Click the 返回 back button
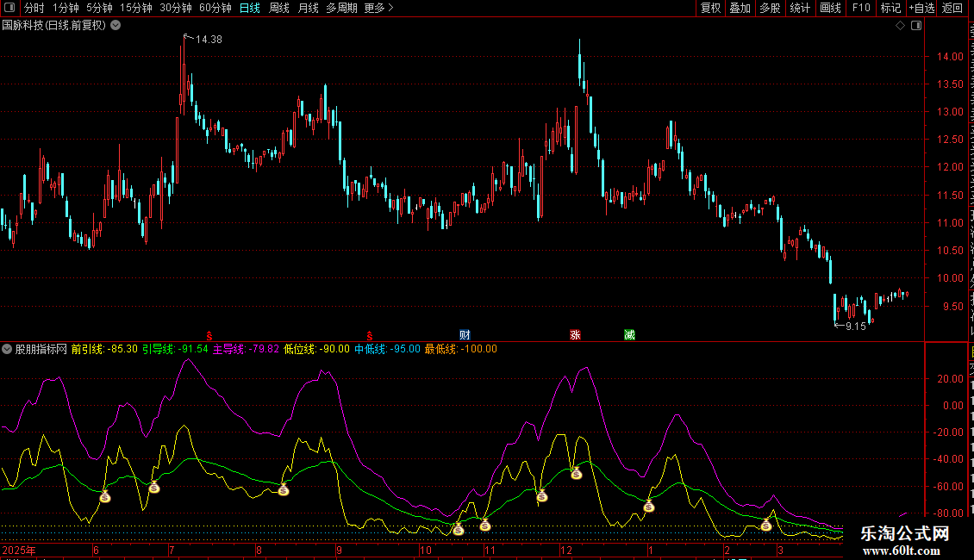974x560 pixels. 952,8
